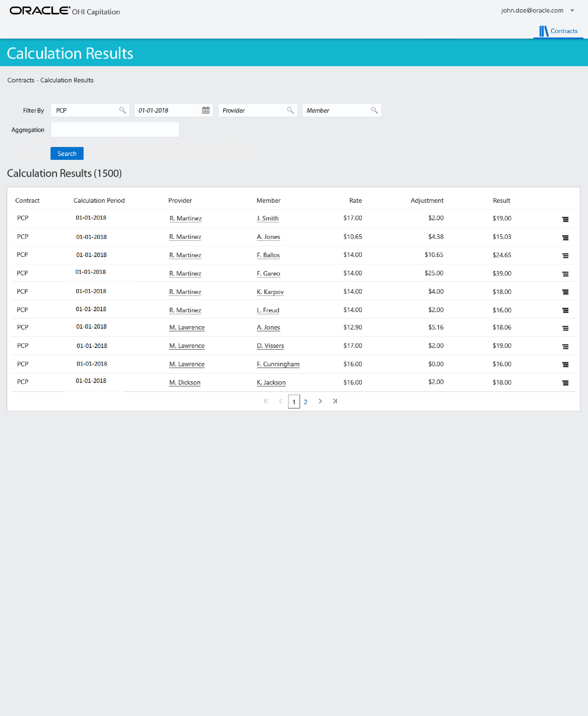
Task: Switch to the Contracts tab
Action: tap(563, 31)
